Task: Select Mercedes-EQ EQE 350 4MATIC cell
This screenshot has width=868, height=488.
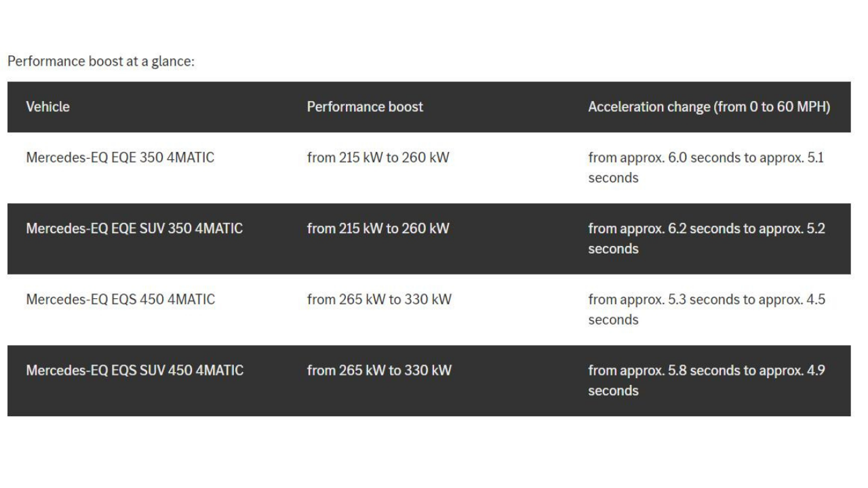Action: (120, 158)
